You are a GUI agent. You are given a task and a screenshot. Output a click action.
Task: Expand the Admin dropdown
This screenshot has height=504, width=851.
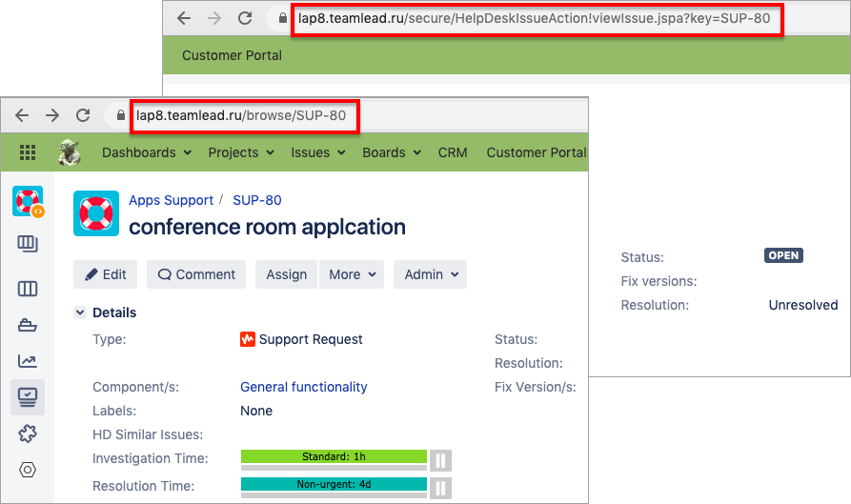431,274
